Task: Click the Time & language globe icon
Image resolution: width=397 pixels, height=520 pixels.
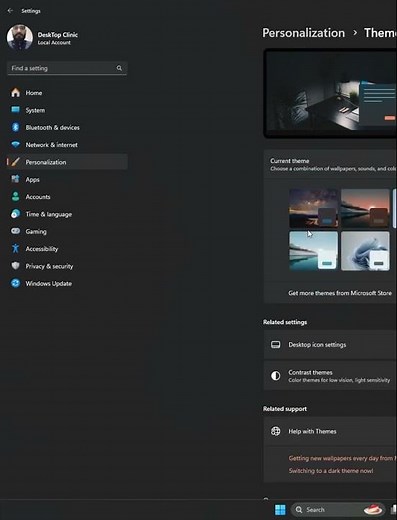Action: (15, 214)
